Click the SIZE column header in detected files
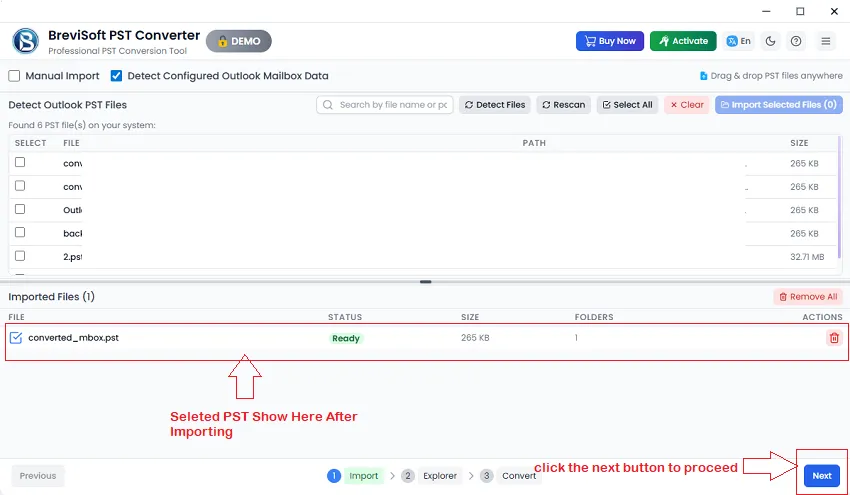Screen dimensions: 850x495 pyautogui.click(x=799, y=143)
